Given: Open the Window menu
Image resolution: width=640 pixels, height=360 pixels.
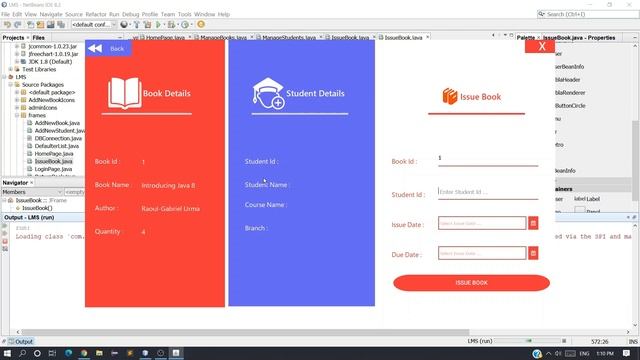Looking at the screenshot, I should pos(204,14).
